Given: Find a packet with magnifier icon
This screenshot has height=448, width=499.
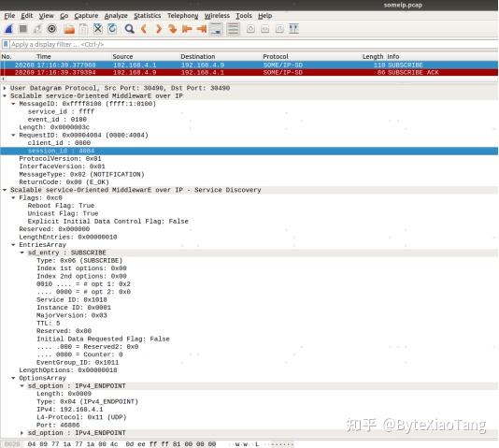Looking at the screenshot, I should click(x=129, y=29).
